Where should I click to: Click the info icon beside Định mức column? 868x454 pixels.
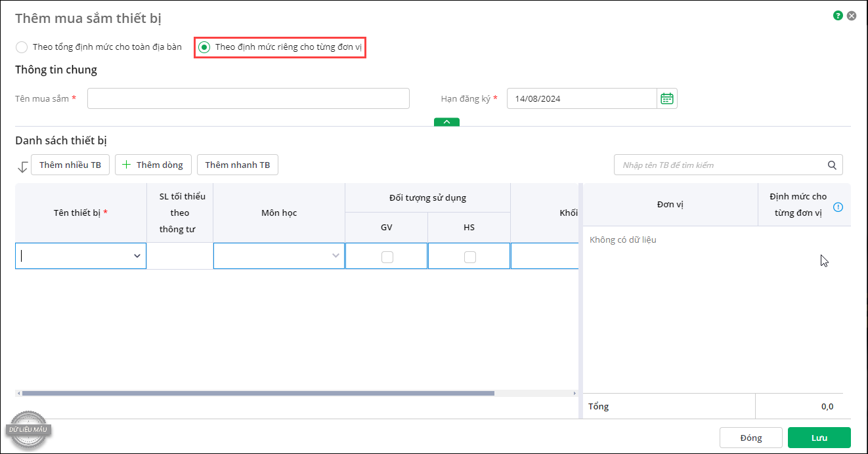tap(838, 207)
